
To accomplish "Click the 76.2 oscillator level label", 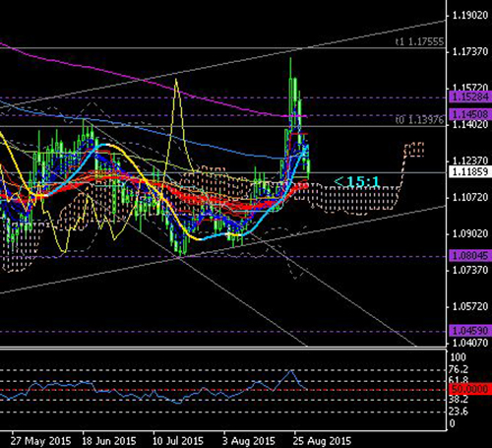I will tap(459, 369).
